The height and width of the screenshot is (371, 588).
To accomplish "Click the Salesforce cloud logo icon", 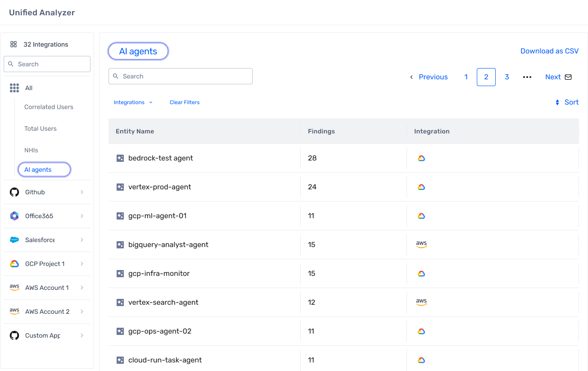I will tap(14, 240).
